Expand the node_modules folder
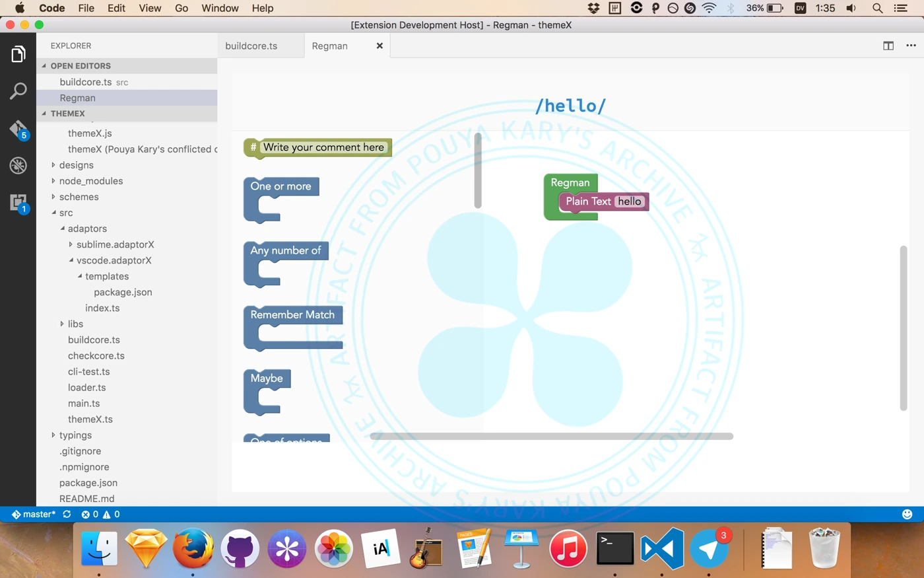 (90, 181)
